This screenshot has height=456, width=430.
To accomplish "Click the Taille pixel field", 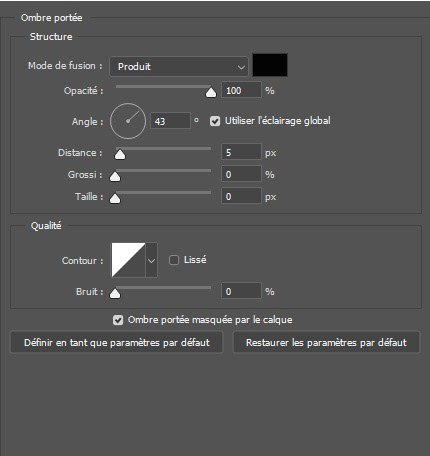I will pyautogui.click(x=241, y=196).
